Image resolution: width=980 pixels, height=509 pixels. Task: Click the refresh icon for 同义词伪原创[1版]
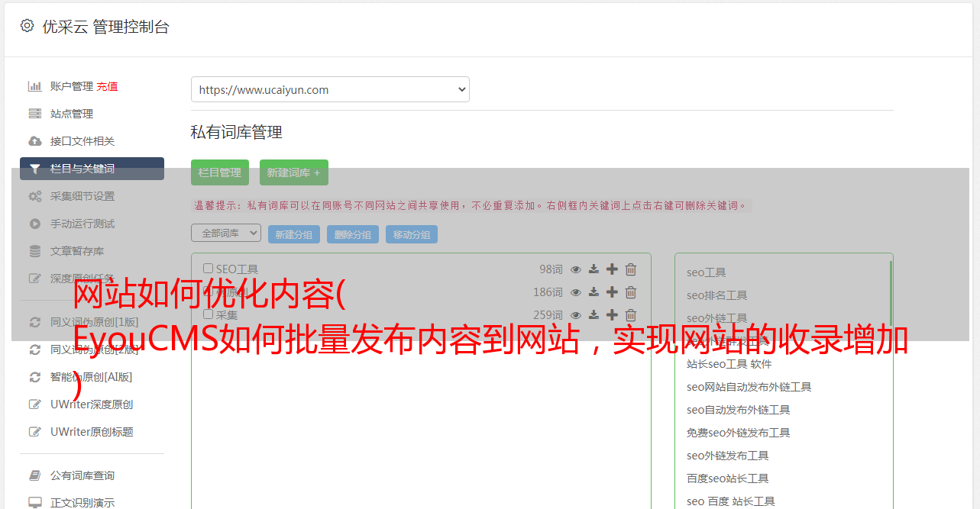click(x=34, y=322)
